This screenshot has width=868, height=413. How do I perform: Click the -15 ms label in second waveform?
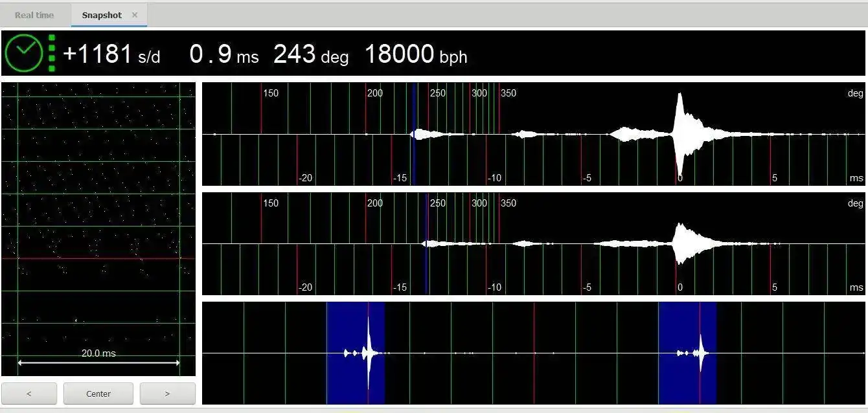click(400, 287)
